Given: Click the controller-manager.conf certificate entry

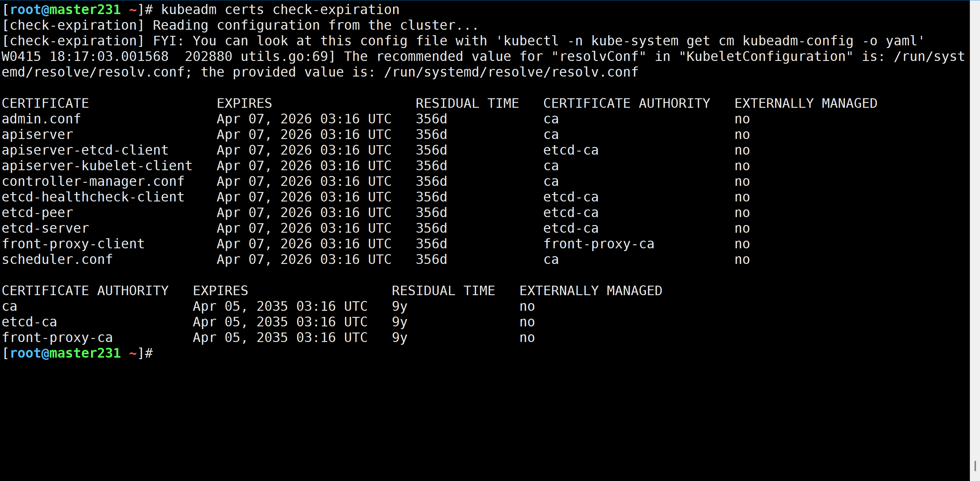Looking at the screenshot, I should [93, 181].
